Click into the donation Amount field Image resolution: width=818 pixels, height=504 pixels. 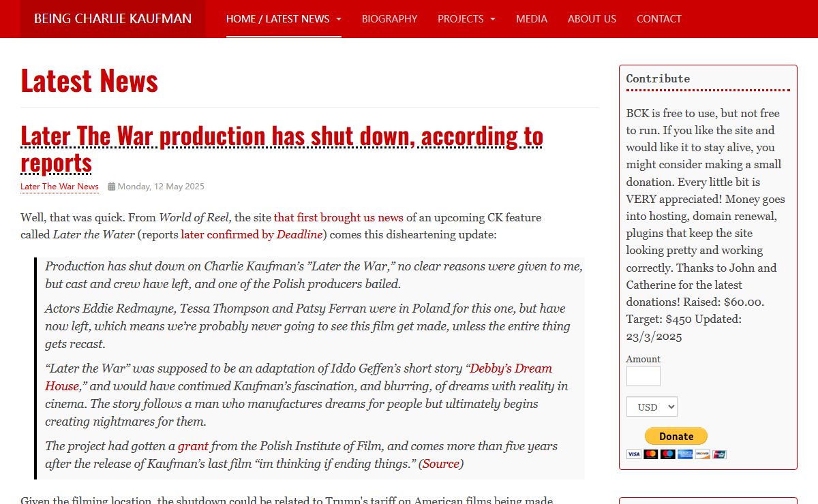[x=643, y=376]
